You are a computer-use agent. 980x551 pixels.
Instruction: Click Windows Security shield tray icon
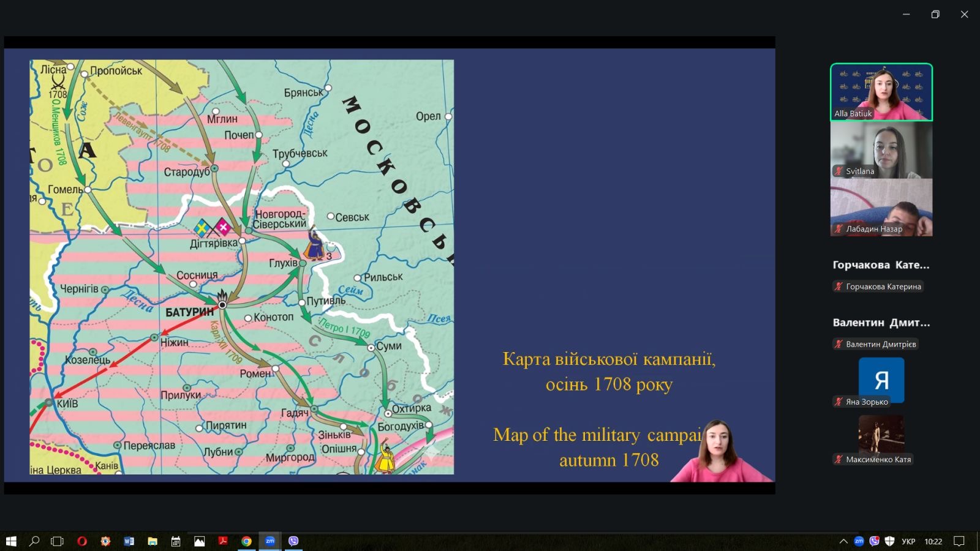pyautogui.click(x=890, y=541)
